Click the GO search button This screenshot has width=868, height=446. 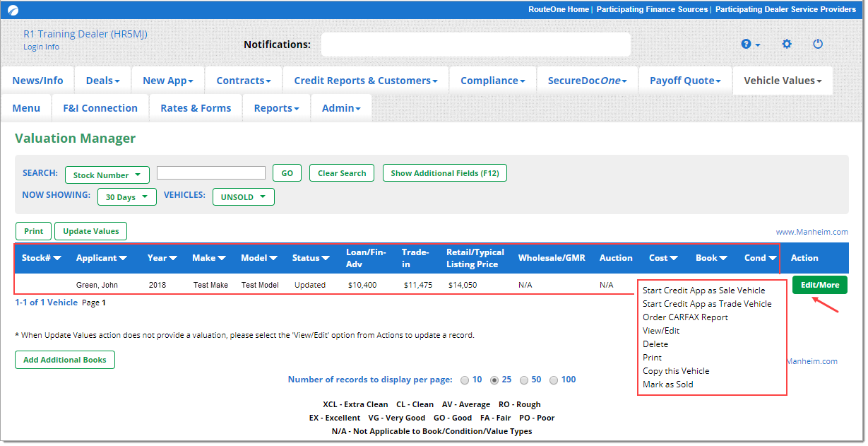[x=287, y=173]
